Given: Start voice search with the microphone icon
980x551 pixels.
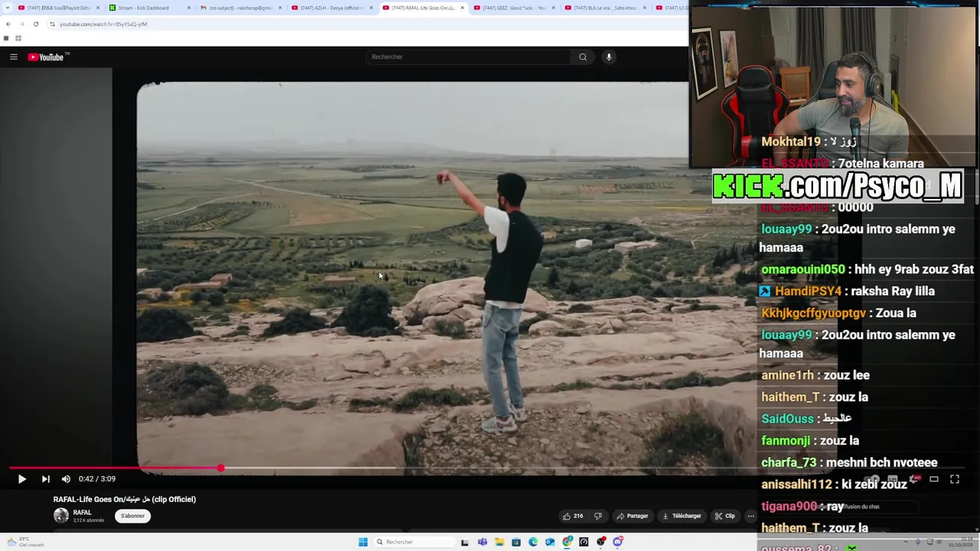Looking at the screenshot, I should (609, 57).
